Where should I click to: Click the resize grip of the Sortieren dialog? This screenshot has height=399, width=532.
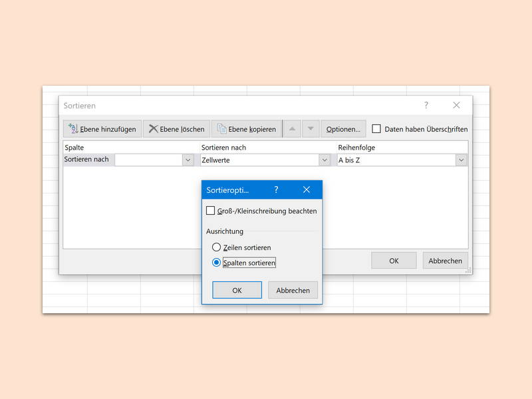tap(468, 270)
